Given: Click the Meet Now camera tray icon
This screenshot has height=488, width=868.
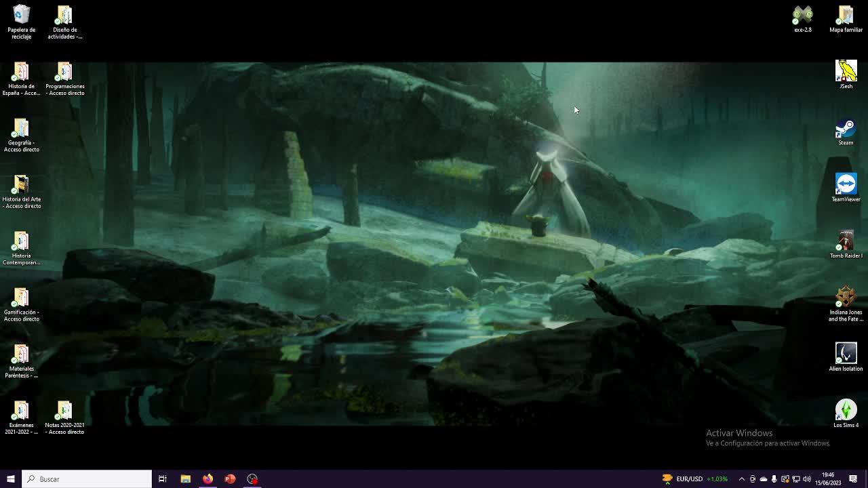Looking at the screenshot, I should 753,479.
